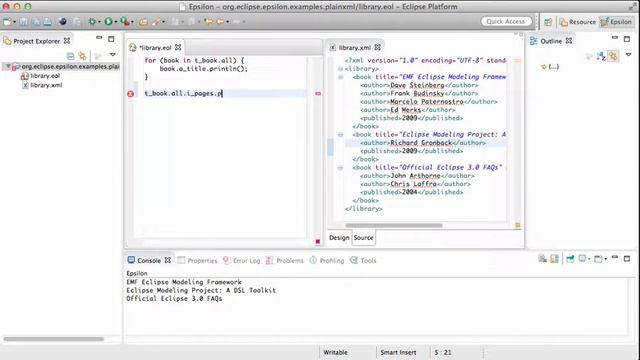The width and height of the screenshot is (640, 360).
Task: Switch to the library.xml editor tab
Action: 354,47
